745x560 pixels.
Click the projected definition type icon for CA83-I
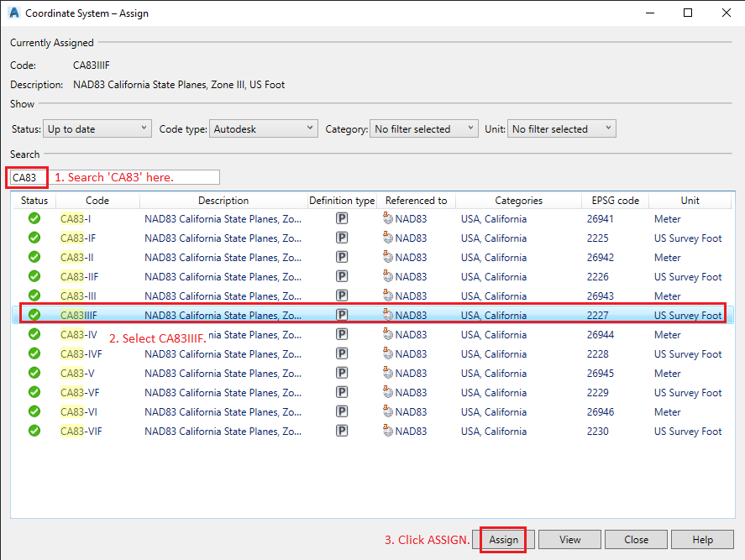[x=342, y=218]
